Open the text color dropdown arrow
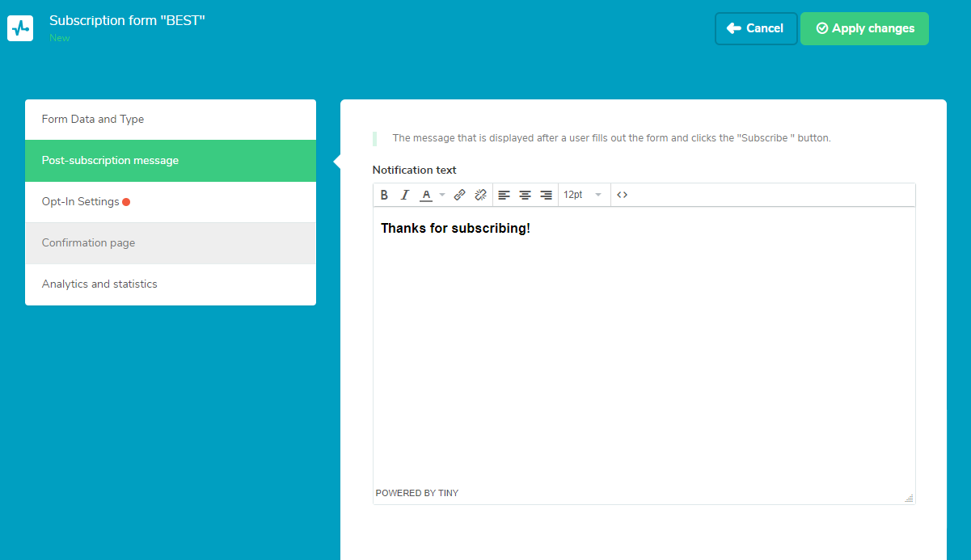 [x=441, y=195]
